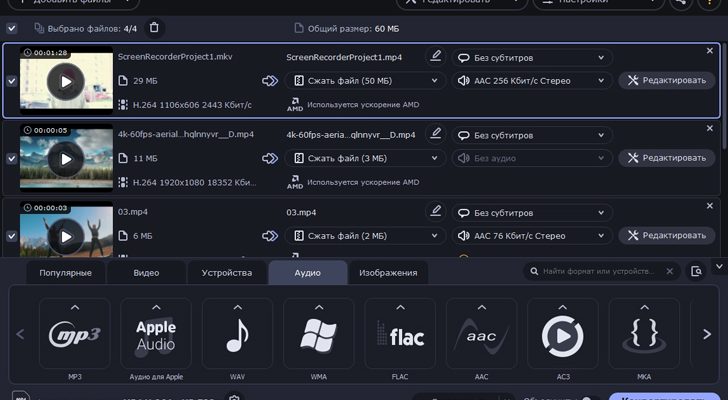Viewport: 728px width, 400px height.
Task: Switch to the Устройства tab
Action: click(x=227, y=273)
